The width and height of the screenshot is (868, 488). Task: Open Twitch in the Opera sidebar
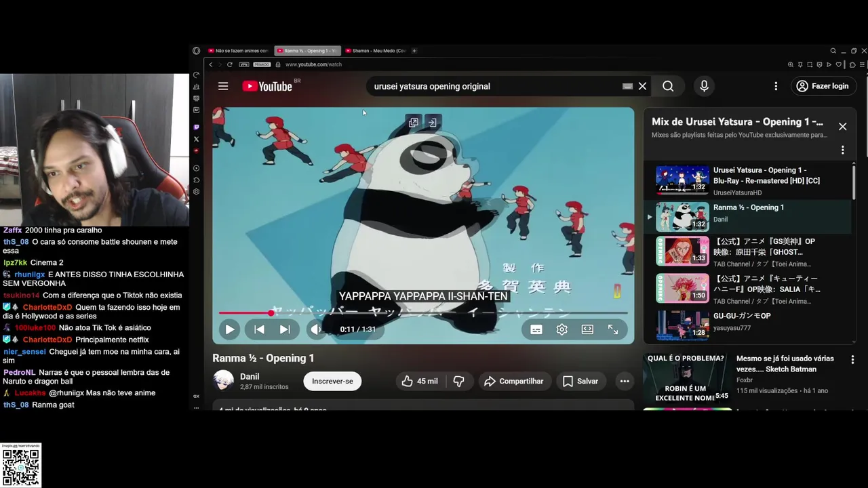196,127
